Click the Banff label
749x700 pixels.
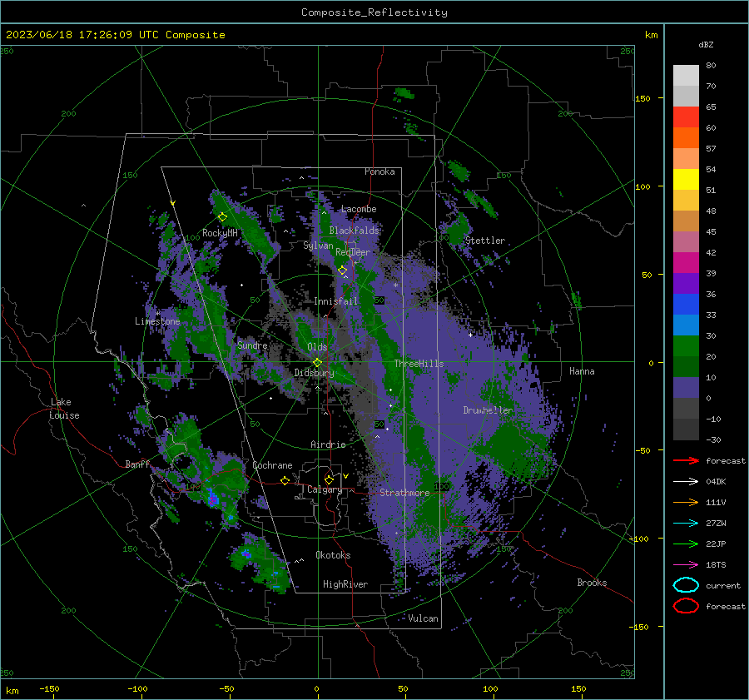click(x=137, y=464)
